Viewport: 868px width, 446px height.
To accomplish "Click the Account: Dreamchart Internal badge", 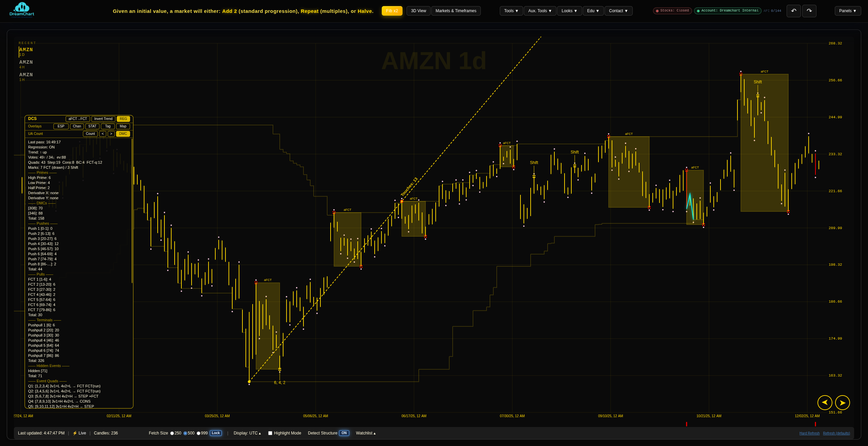I will (728, 11).
